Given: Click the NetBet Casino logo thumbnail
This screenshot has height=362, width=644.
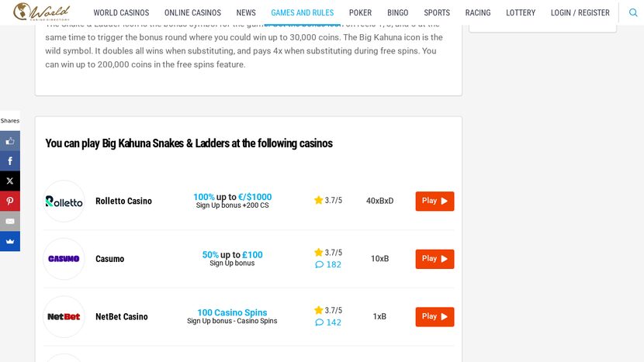Looking at the screenshot, I should click(64, 317).
